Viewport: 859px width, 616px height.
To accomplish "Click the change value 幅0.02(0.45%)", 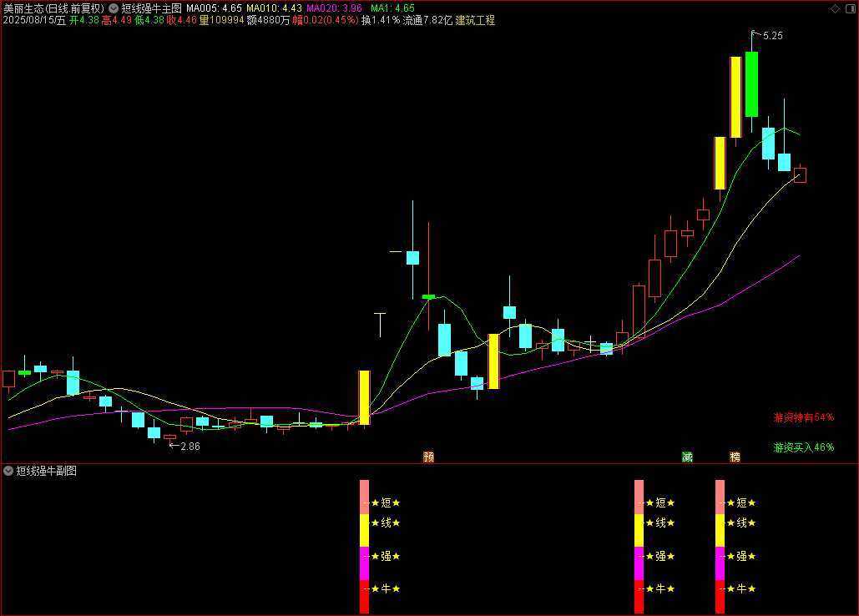I will tap(326, 20).
